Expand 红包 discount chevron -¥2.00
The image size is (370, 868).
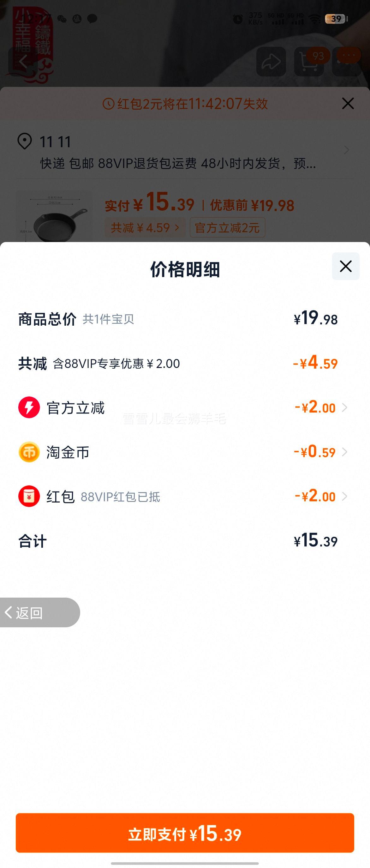click(344, 496)
